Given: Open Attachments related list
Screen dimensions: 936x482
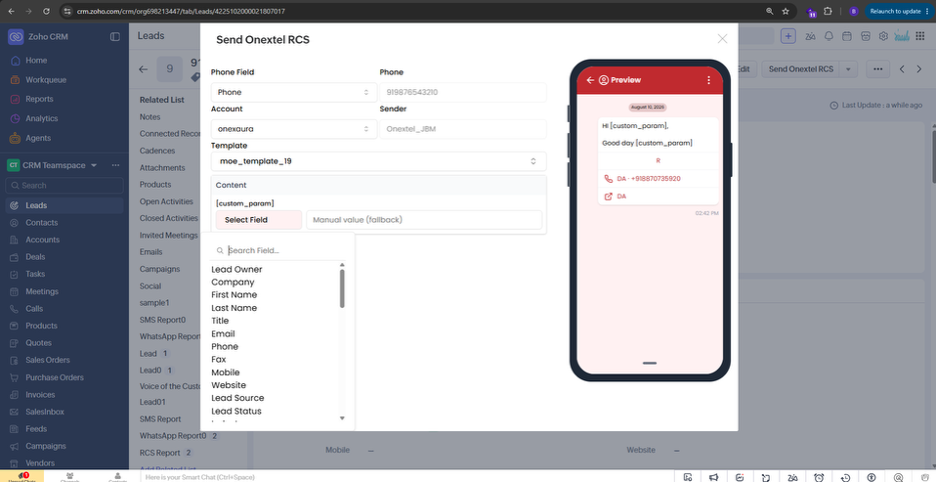Looking at the screenshot, I should (x=162, y=168).
